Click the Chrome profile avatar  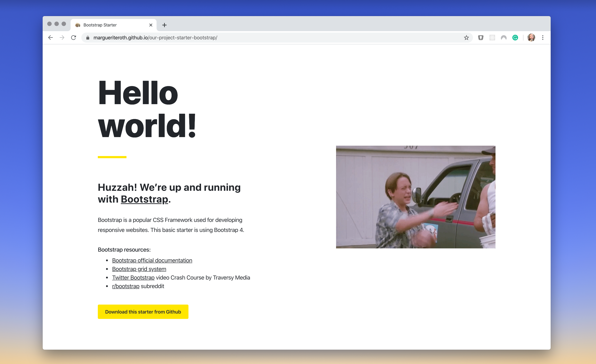tap(531, 37)
